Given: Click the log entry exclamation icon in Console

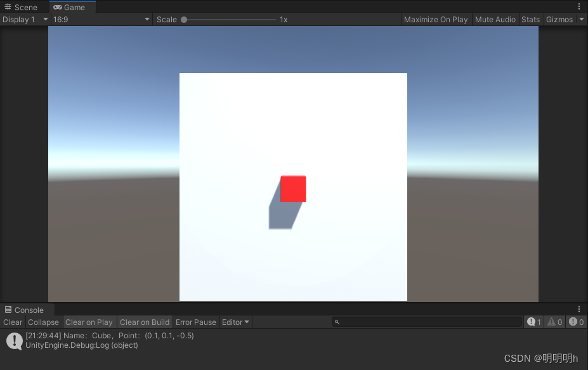Looking at the screenshot, I should coord(13,340).
